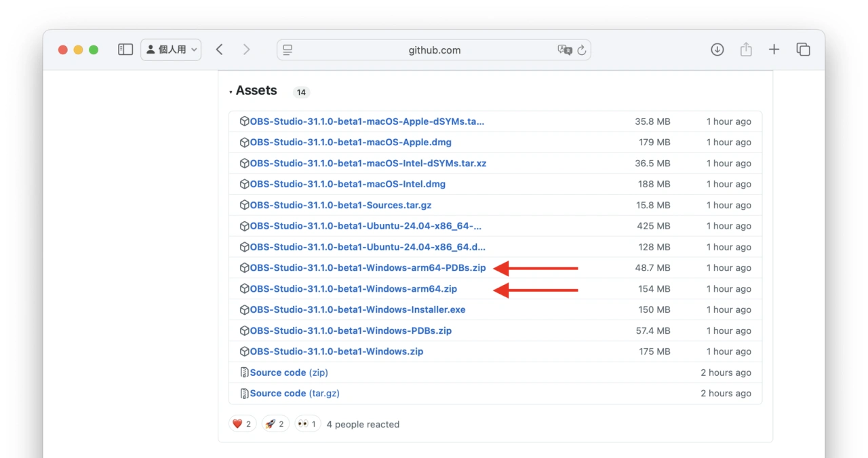
Task: Open a new tab
Action: [774, 50]
